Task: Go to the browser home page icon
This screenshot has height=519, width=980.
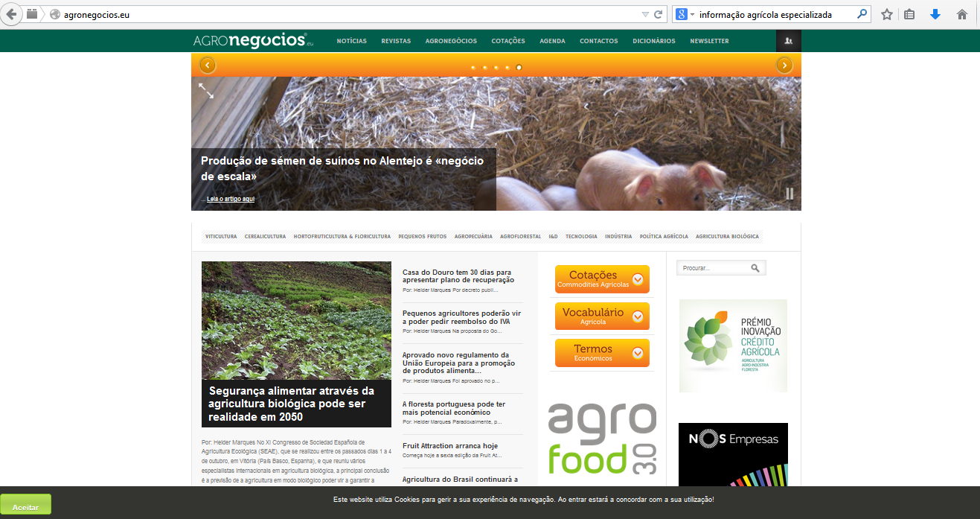Action: tap(962, 14)
